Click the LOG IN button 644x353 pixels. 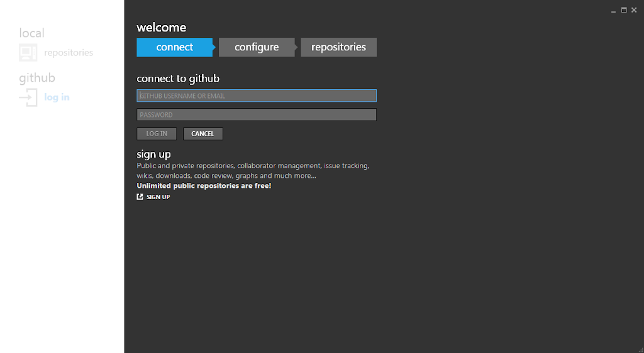point(157,134)
